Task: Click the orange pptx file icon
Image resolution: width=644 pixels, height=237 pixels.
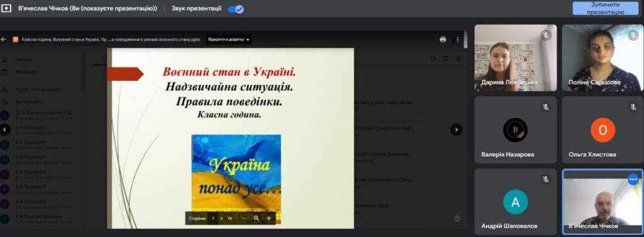Action: 16,40
